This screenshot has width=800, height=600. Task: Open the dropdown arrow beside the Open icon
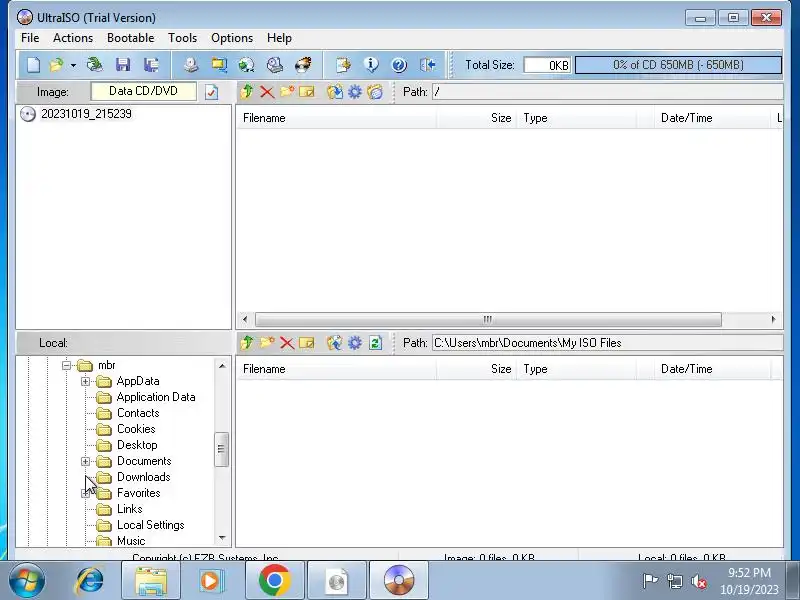(x=73, y=65)
